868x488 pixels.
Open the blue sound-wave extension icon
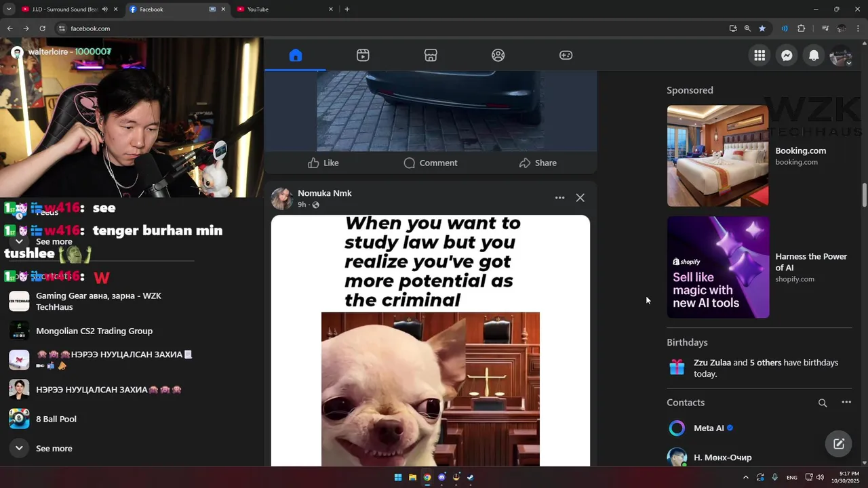click(x=785, y=28)
